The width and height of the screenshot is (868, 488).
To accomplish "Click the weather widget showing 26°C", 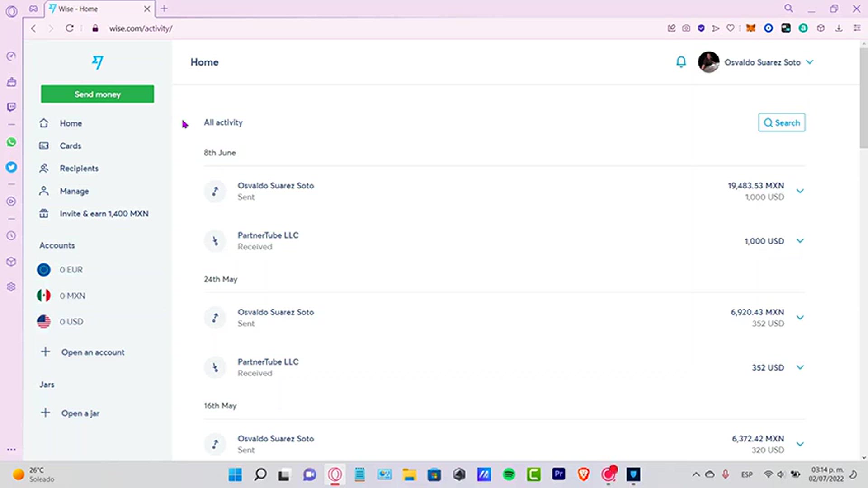I will click(33, 474).
